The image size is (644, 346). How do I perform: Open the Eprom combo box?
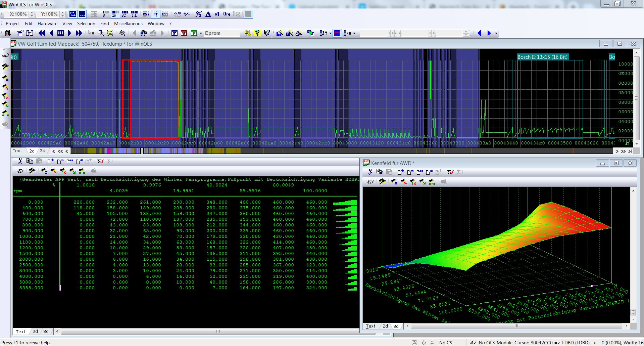coord(222,33)
